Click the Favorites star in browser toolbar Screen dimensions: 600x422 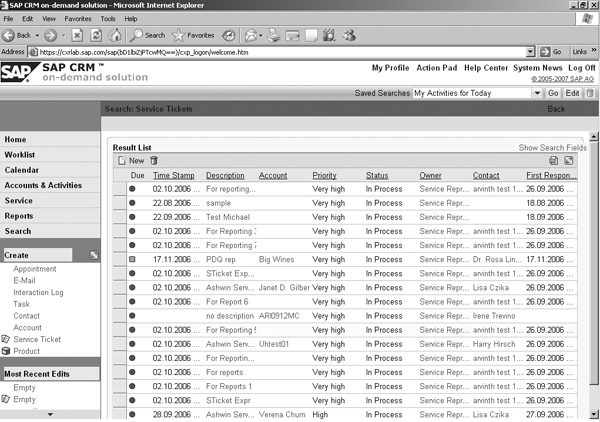(178, 35)
